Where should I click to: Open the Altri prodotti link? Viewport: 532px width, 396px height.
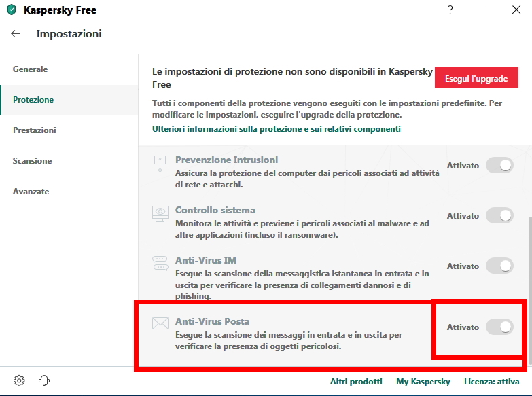click(x=356, y=382)
